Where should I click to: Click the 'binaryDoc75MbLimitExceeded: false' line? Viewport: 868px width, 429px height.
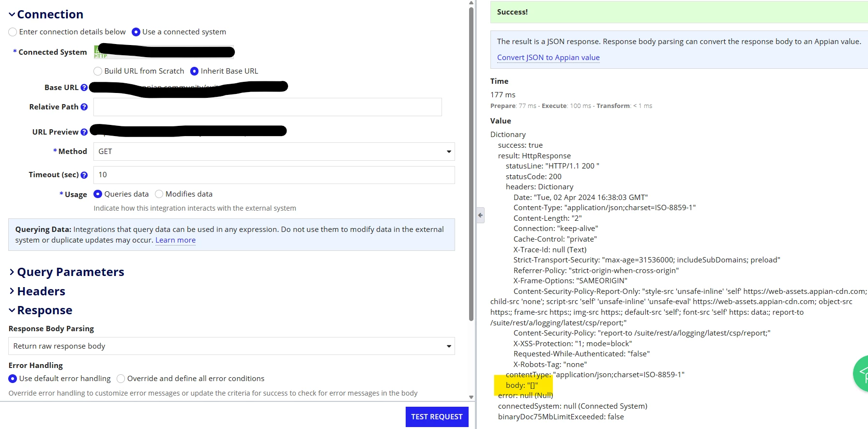tap(561, 417)
